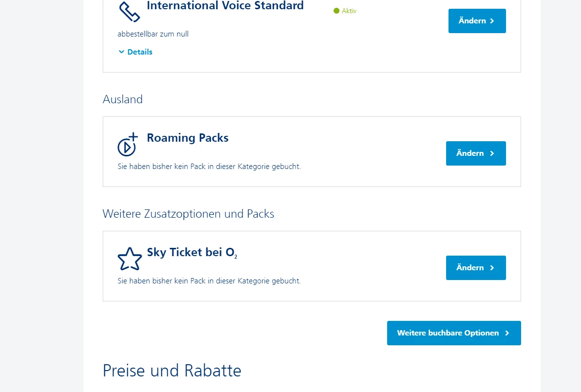Viewport: 581px width, 392px height.
Task: Click the Roaming Packs title
Action: (187, 138)
